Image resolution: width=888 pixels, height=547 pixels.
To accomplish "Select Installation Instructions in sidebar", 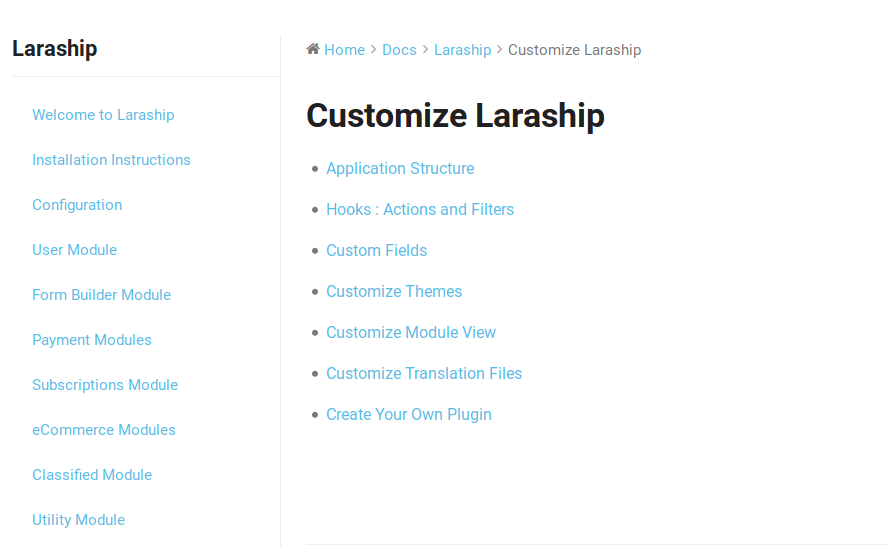I will (111, 160).
